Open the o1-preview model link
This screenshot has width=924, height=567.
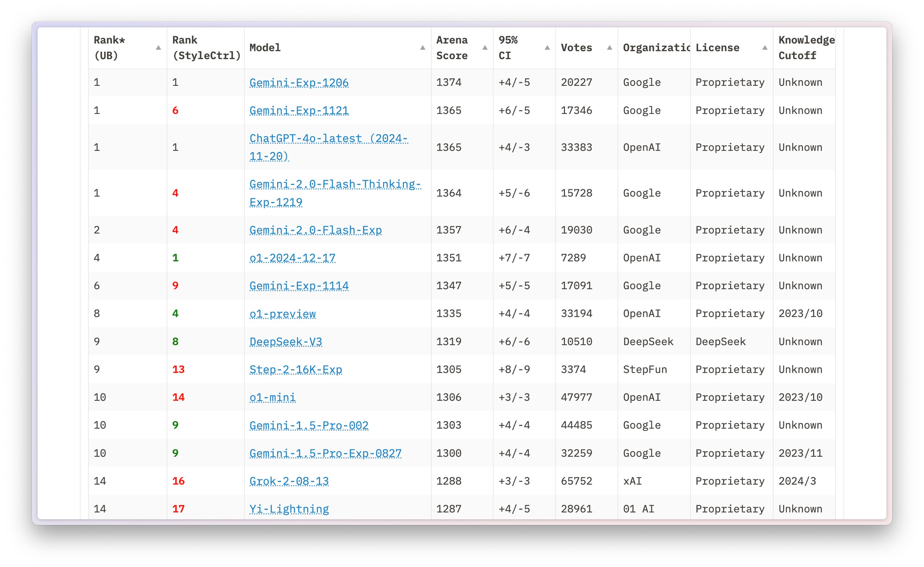283,313
